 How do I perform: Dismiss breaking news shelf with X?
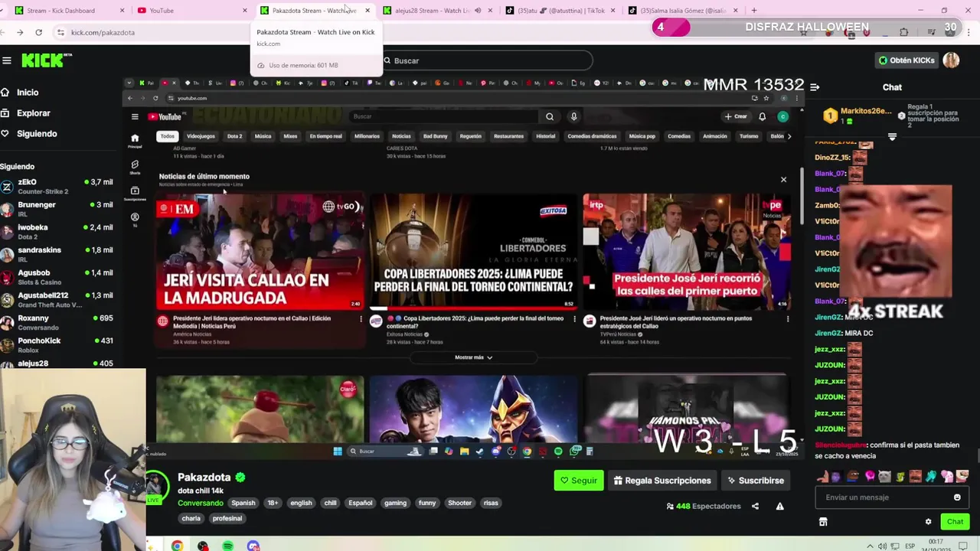[x=783, y=180]
